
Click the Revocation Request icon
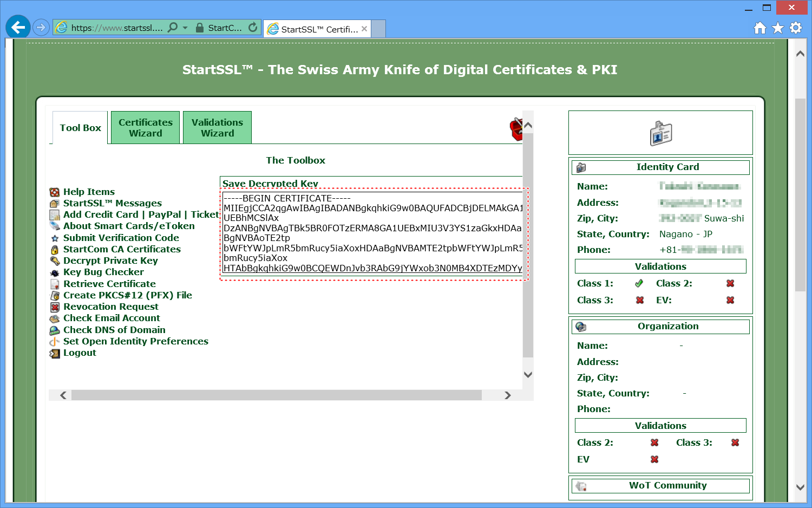click(x=55, y=307)
